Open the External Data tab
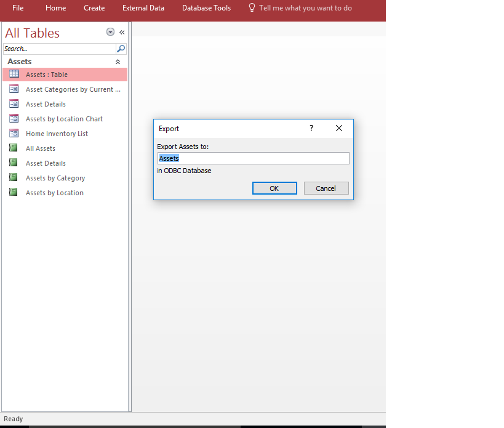The image size is (504, 428). click(x=143, y=8)
